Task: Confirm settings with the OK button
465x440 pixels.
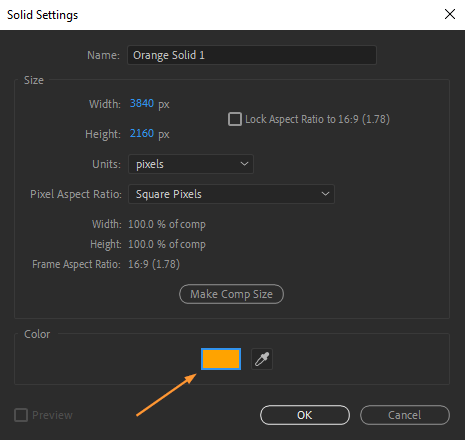Action: (x=305, y=415)
